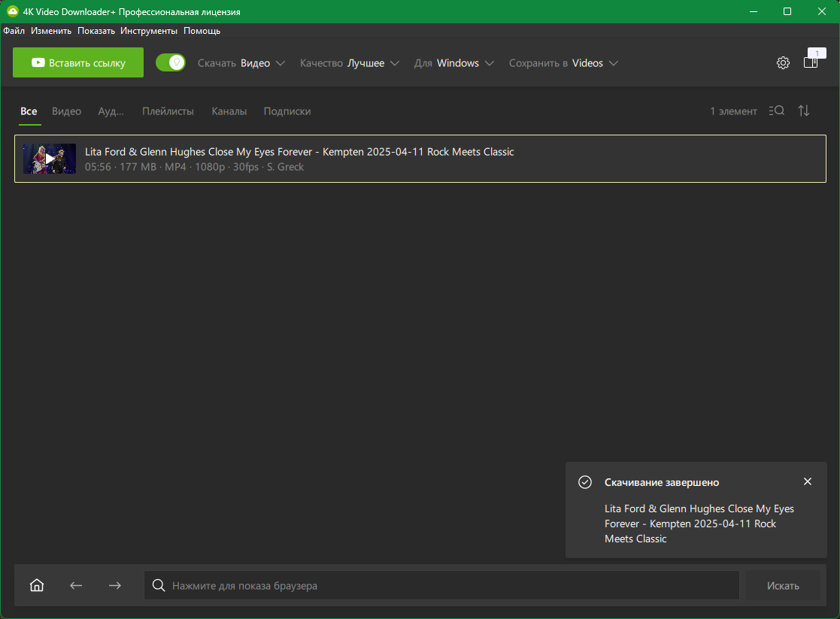
Task: Click the forward arrow in browser bar
Action: pyautogui.click(x=114, y=585)
